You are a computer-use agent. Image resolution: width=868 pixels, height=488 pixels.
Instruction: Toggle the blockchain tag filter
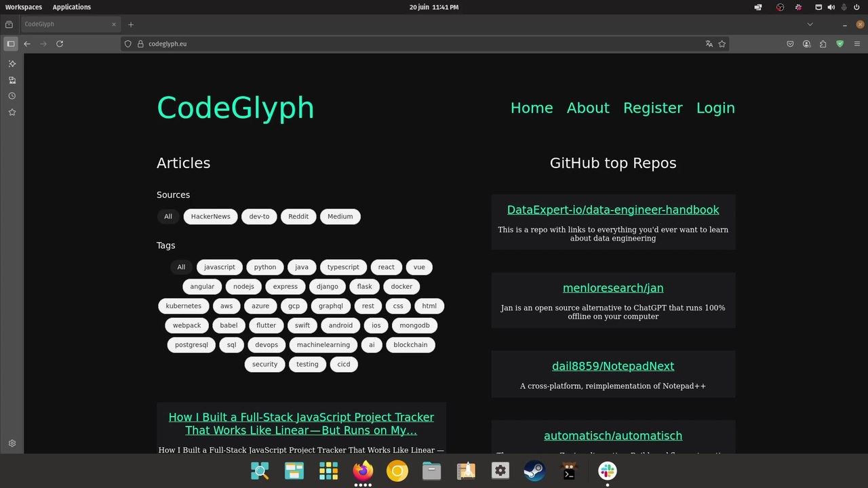pos(410,345)
